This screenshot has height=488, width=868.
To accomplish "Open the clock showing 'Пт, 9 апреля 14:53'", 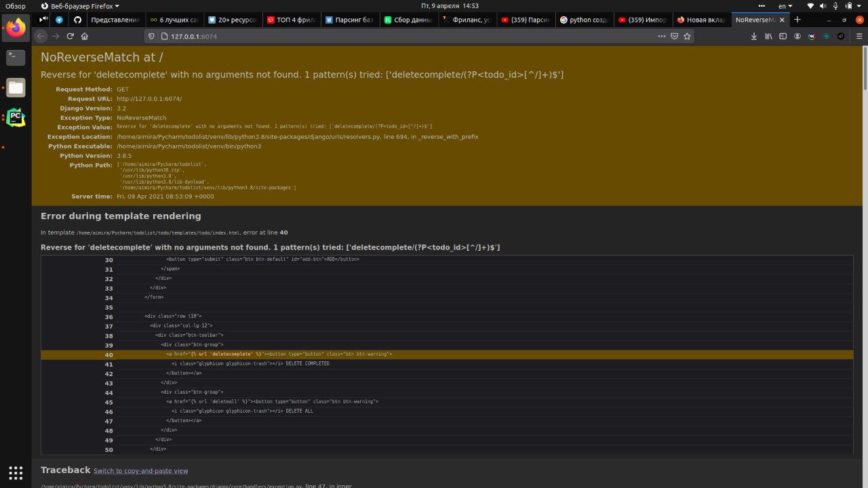I will click(x=450, y=5).
